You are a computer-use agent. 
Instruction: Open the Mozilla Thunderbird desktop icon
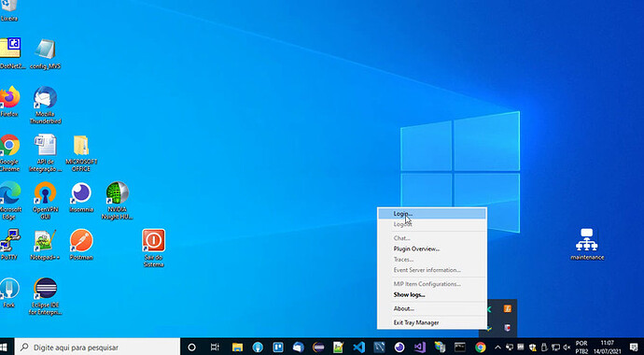[x=46, y=106]
